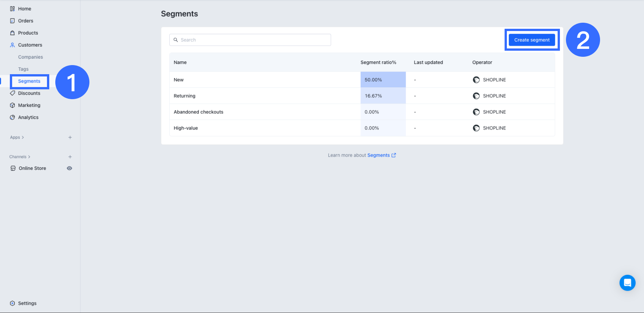Click the Orders icon in sidebar

point(13,21)
